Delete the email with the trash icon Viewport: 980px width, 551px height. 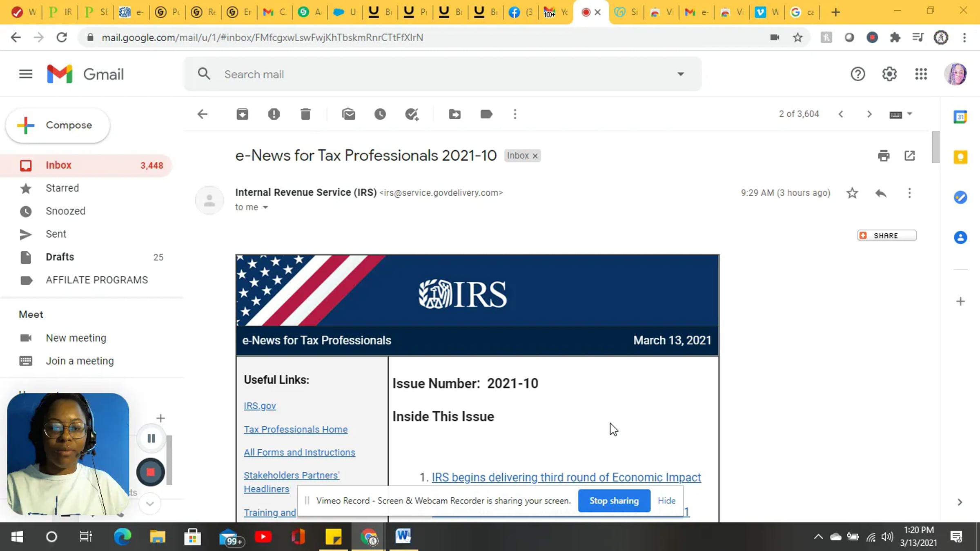(x=305, y=114)
